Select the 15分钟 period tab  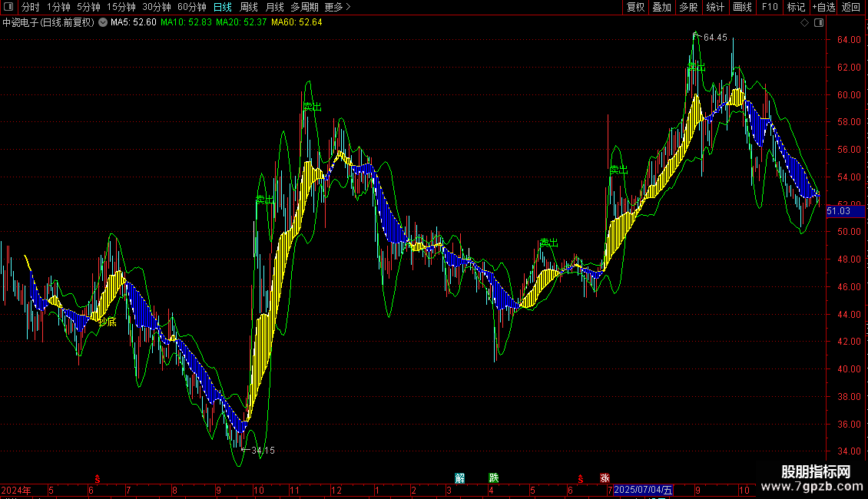121,7
